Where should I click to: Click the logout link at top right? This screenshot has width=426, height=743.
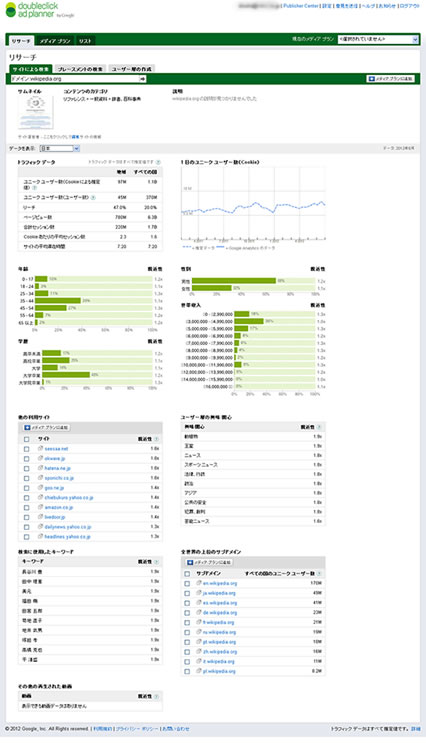[x=409, y=6]
